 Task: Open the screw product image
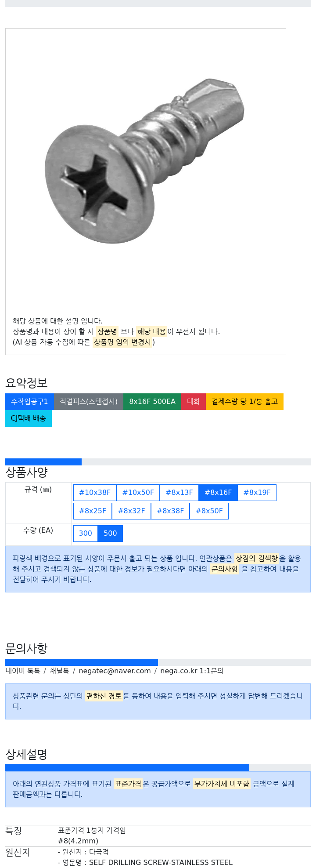pyautogui.click(x=145, y=160)
